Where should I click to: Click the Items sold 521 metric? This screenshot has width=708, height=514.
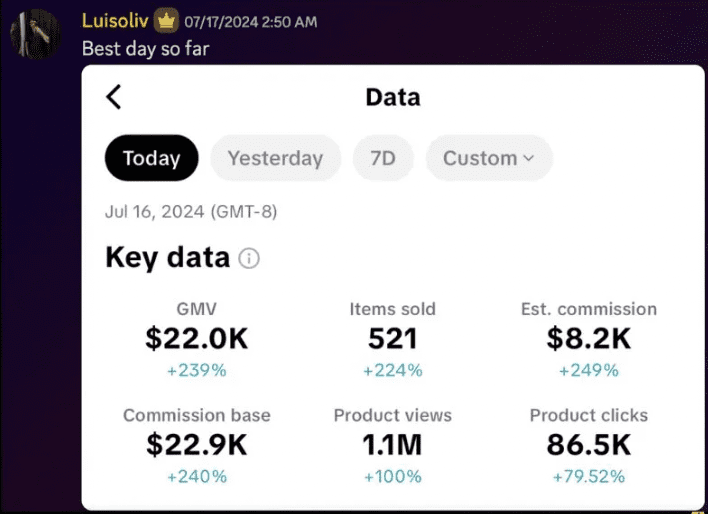[392, 339]
